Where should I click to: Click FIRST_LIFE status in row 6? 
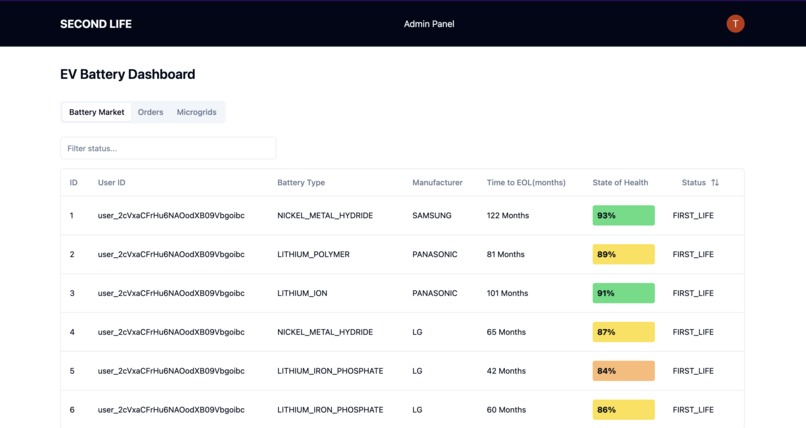[693, 410]
